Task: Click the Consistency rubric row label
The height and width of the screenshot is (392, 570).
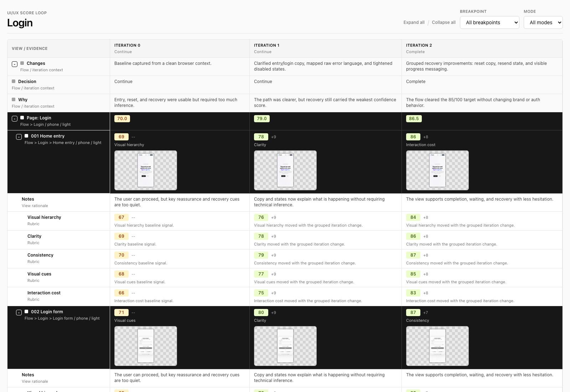Action: (40, 255)
